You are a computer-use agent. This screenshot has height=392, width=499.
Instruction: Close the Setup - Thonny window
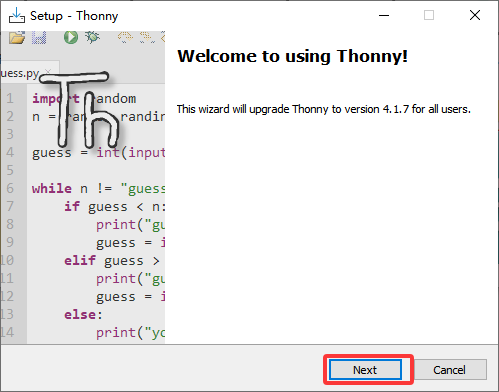(475, 15)
